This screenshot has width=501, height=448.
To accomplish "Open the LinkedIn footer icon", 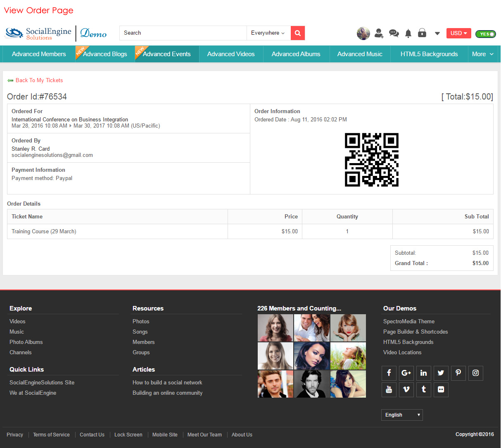I will pyautogui.click(x=423, y=373).
